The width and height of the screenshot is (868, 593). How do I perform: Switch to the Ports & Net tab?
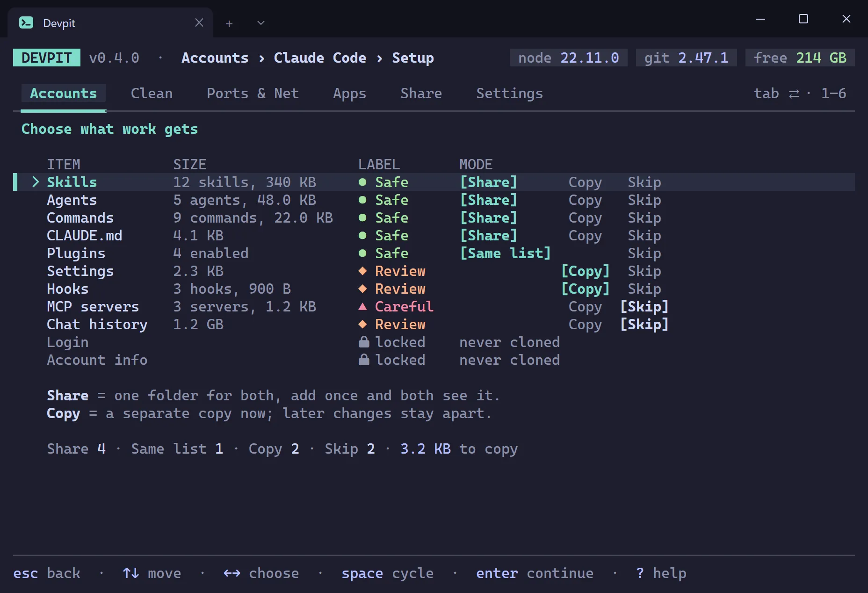tap(253, 94)
